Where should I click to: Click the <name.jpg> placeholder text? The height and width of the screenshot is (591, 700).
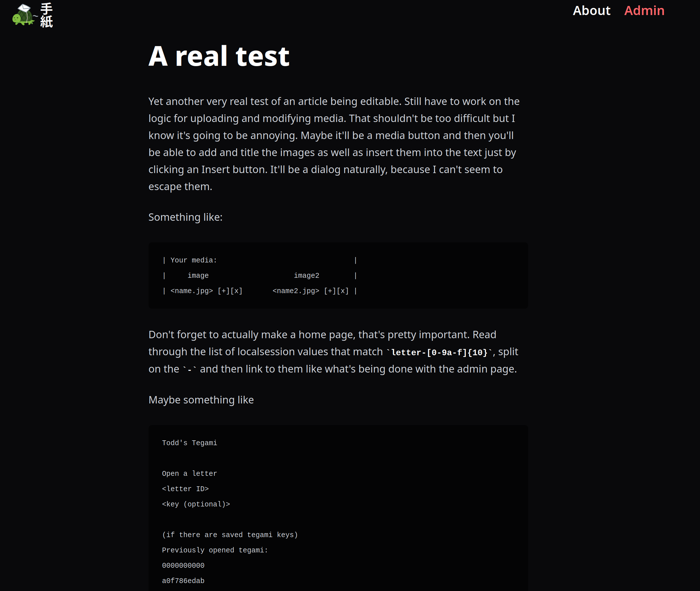pos(191,291)
